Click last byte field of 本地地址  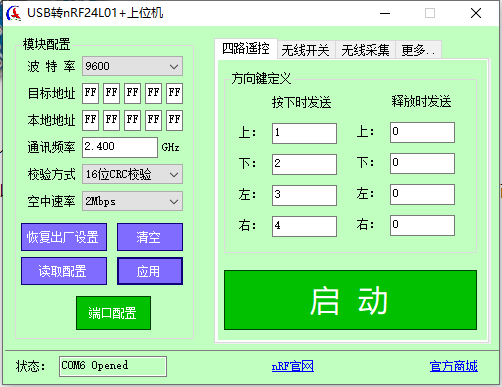pyautogui.click(x=174, y=120)
